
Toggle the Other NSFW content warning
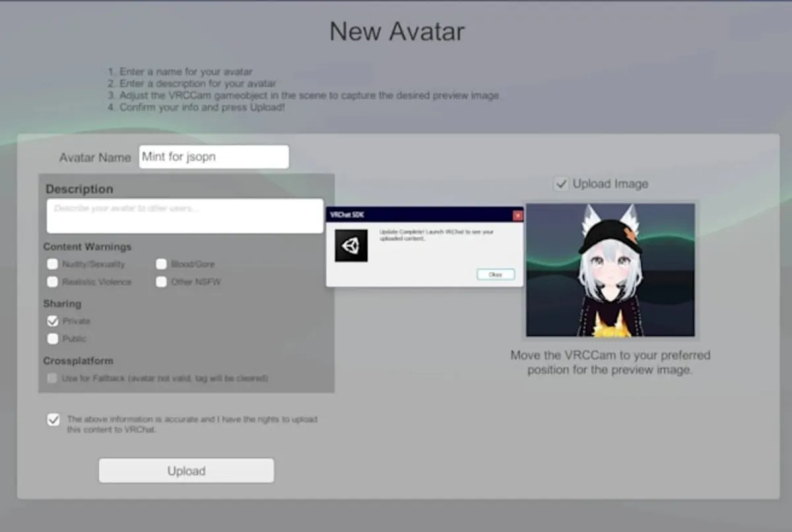click(x=162, y=282)
